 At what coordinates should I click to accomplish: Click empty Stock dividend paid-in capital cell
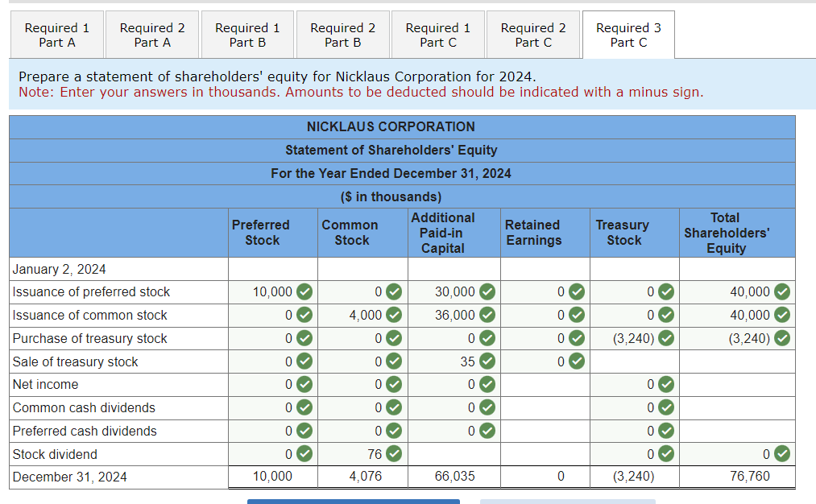[x=454, y=454]
